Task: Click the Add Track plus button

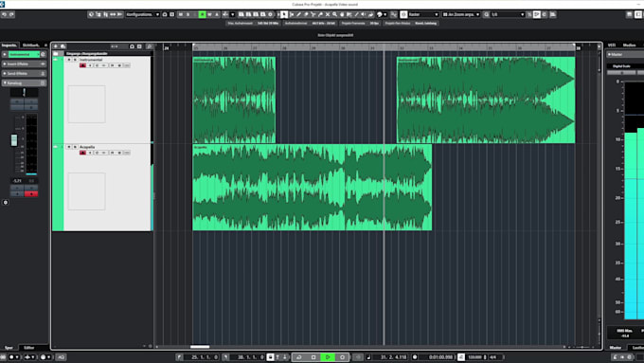Action: point(56,46)
